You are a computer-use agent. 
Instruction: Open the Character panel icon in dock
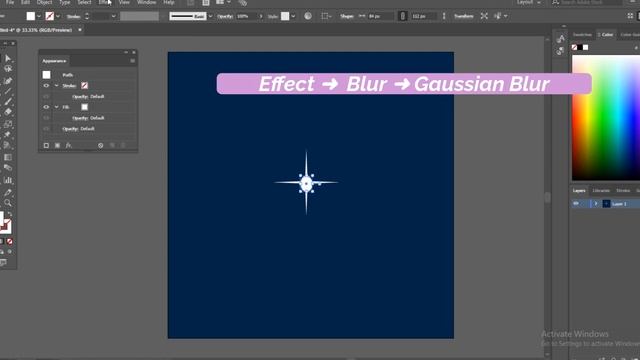561,38
